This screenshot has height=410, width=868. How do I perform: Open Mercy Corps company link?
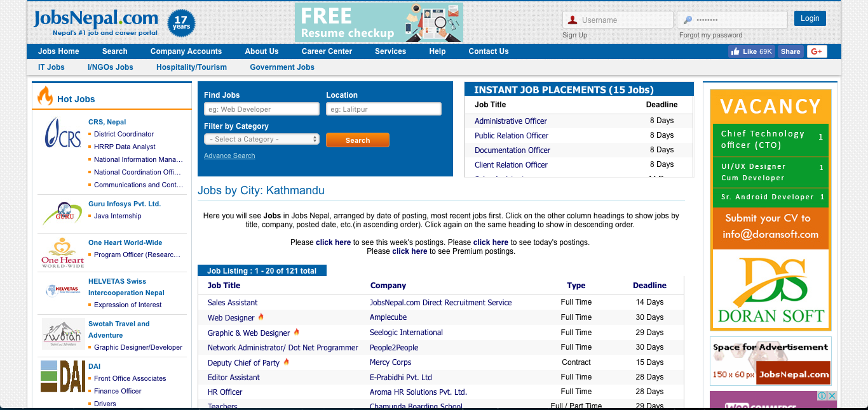[x=391, y=362]
